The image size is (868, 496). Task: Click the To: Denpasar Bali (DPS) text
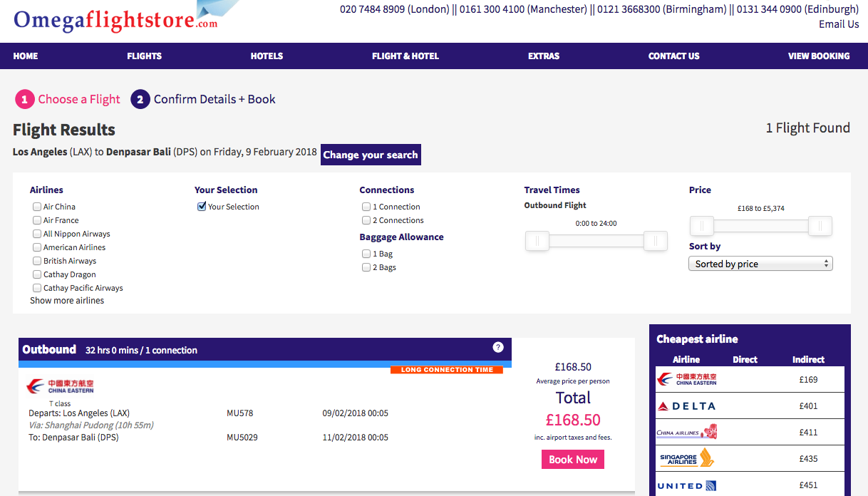click(73, 438)
